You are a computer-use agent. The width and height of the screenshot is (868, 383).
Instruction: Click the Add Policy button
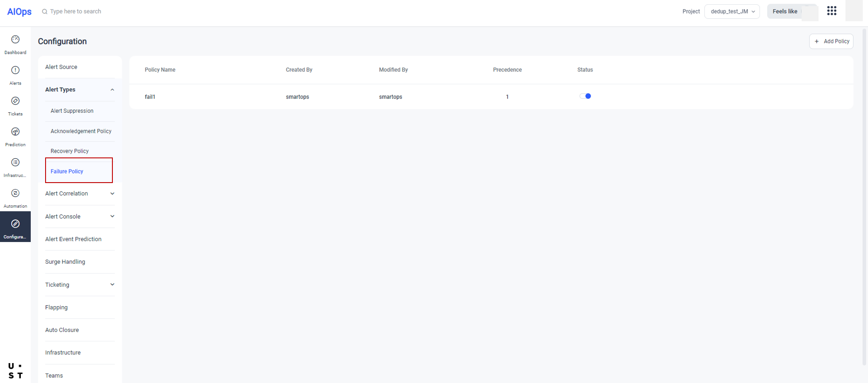click(x=831, y=42)
